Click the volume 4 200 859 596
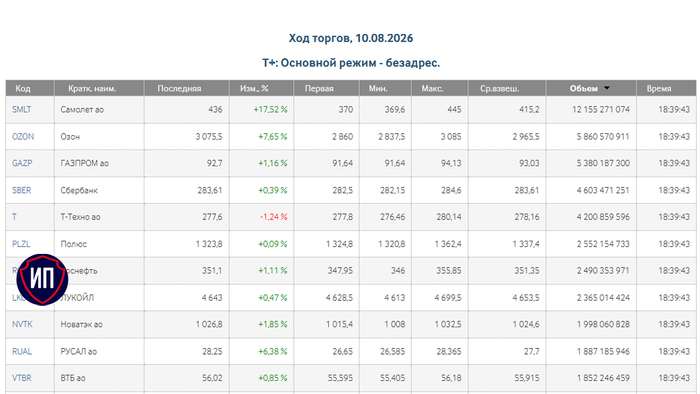Viewport: 700px width, 394px height. click(603, 217)
